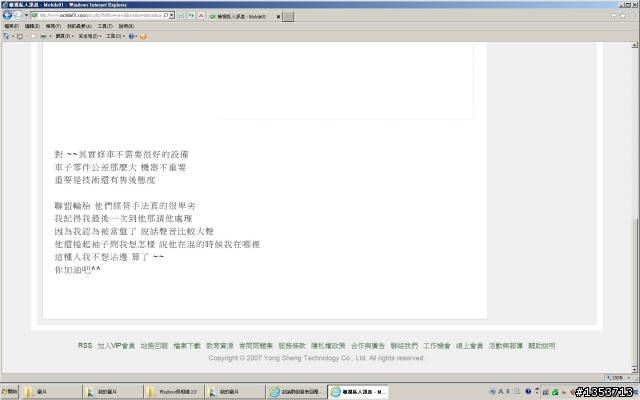Open the 說明(H) menu

click(x=126, y=26)
